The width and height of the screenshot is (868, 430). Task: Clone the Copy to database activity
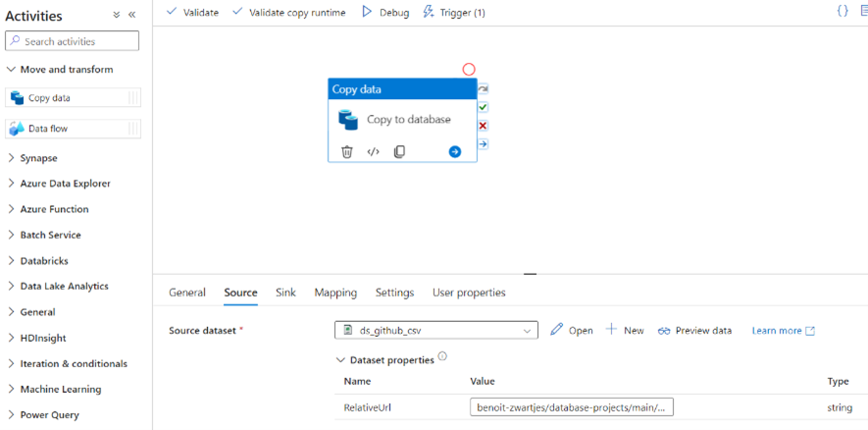(399, 152)
